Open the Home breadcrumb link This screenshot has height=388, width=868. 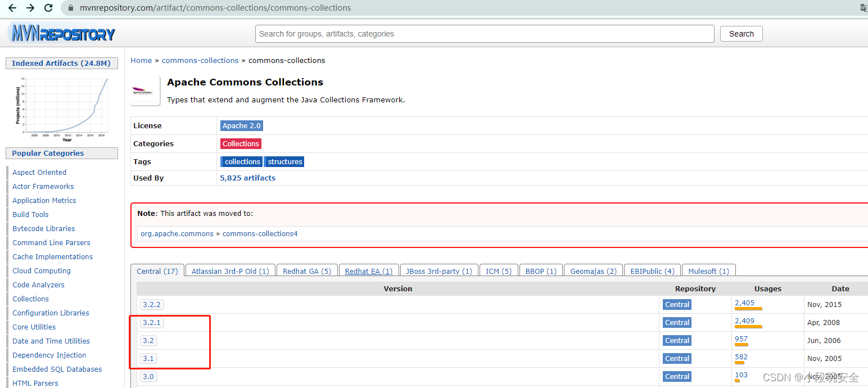coord(141,60)
